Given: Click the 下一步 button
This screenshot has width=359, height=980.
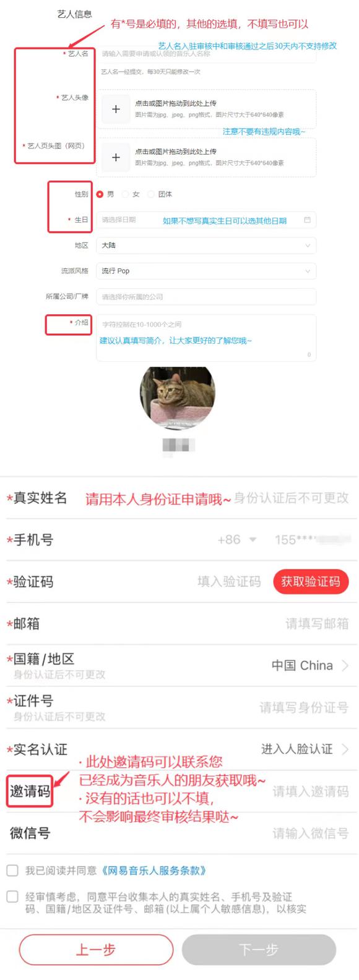Looking at the screenshot, I should click(259, 950).
